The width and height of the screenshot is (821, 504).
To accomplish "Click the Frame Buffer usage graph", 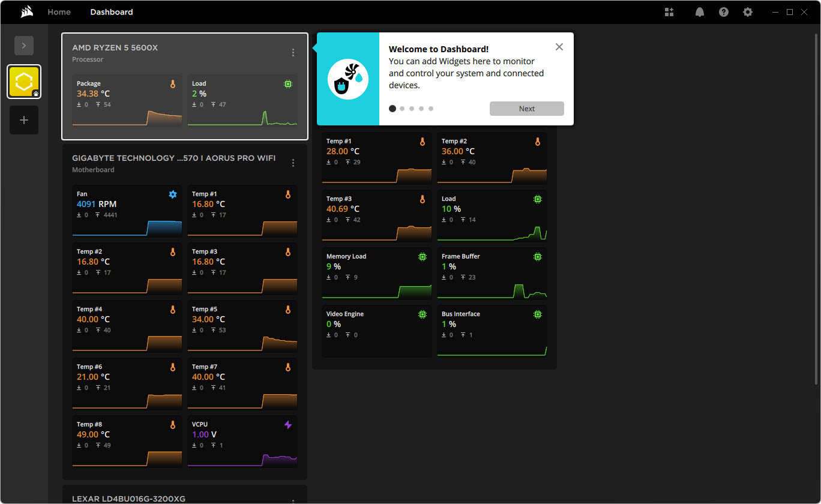I will pos(492,291).
